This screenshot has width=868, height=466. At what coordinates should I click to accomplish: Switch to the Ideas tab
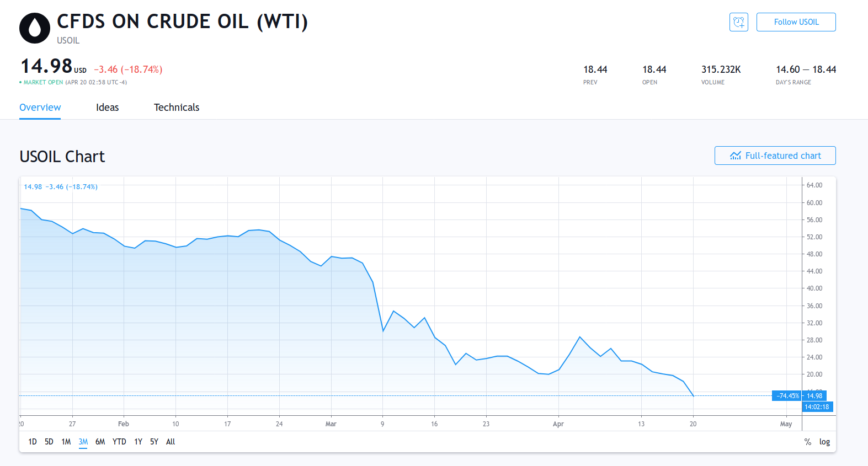pos(107,108)
